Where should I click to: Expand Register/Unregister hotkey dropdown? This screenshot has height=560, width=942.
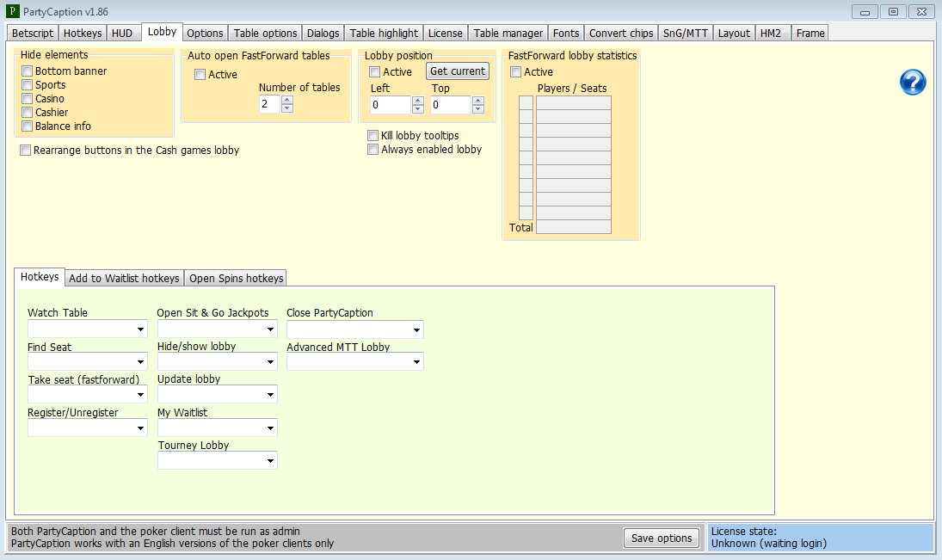coord(140,428)
